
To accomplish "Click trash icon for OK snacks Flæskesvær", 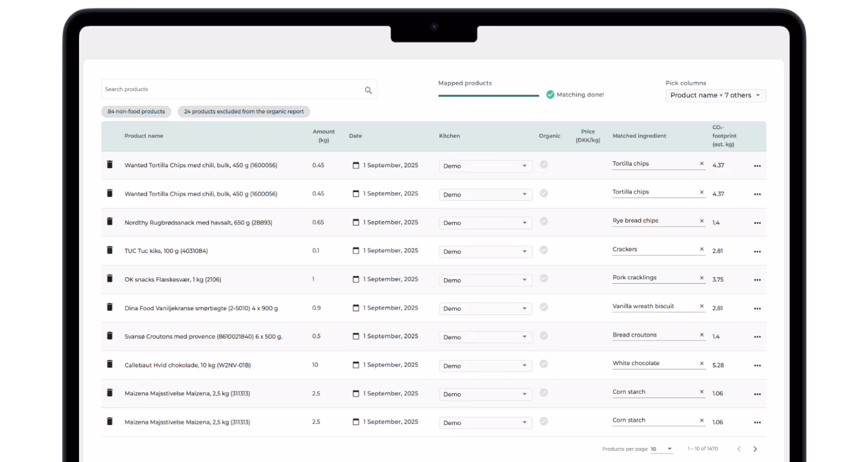I will pyautogui.click(x=109, y=279).
